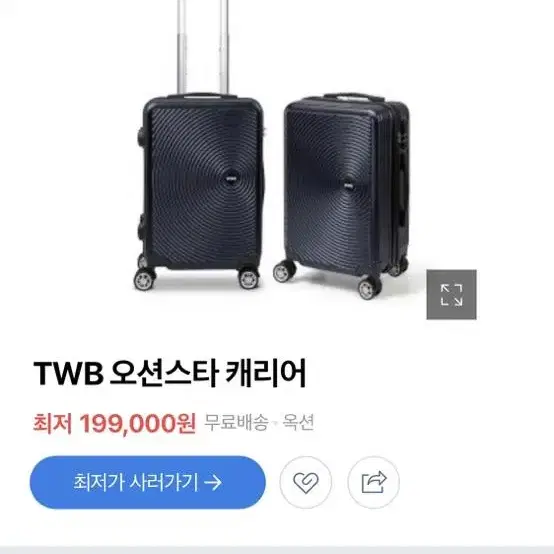Click the arrow inside the 최저가 사러가기 button
The image size is (554, 554).
pyautogui.click(x=213, y=482)
